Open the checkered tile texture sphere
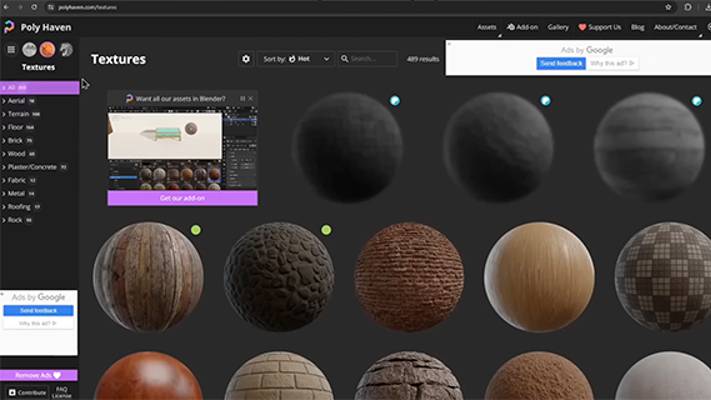 point(663,276)
